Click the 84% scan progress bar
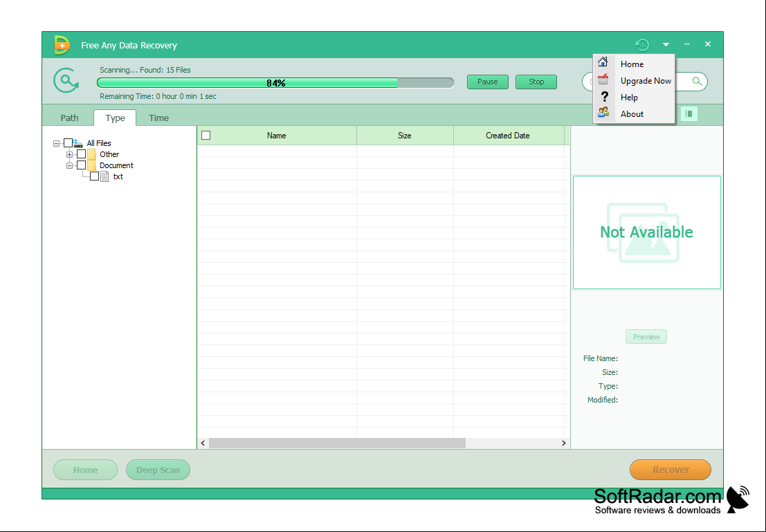 pos(275,82)
